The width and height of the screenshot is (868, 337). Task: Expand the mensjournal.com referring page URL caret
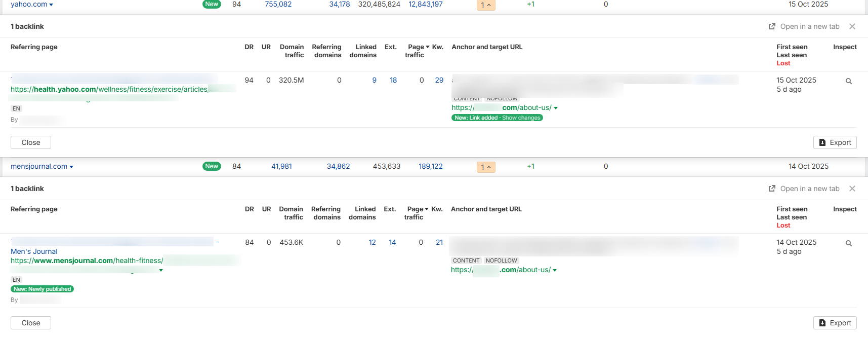161,270
